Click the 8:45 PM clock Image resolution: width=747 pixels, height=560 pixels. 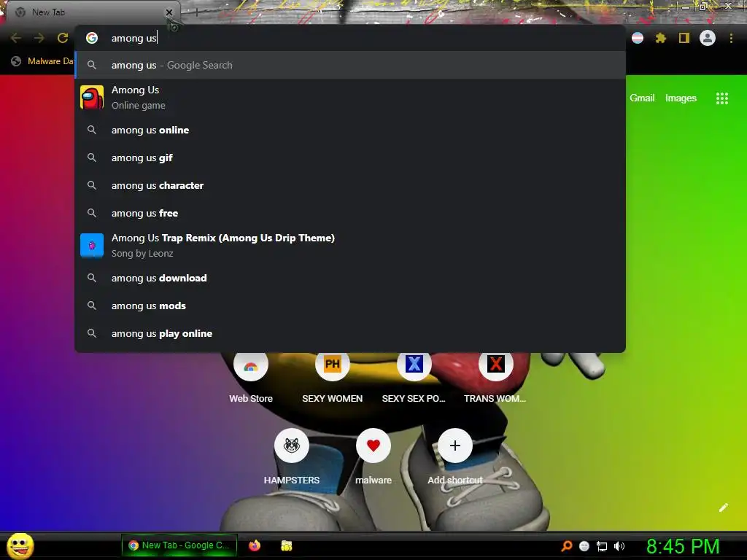683,547
